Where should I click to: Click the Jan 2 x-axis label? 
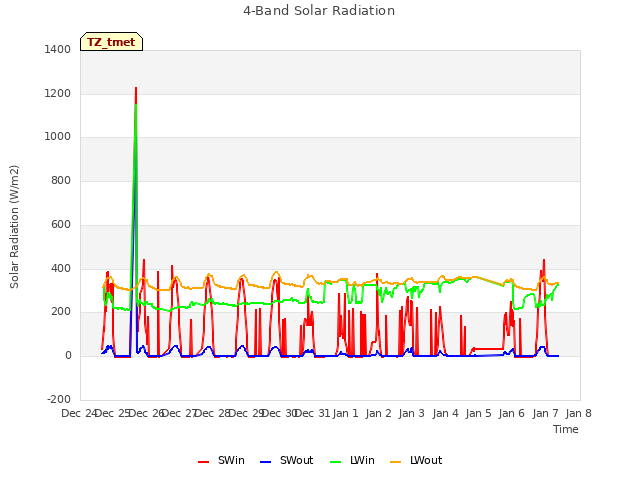(379, 413)
